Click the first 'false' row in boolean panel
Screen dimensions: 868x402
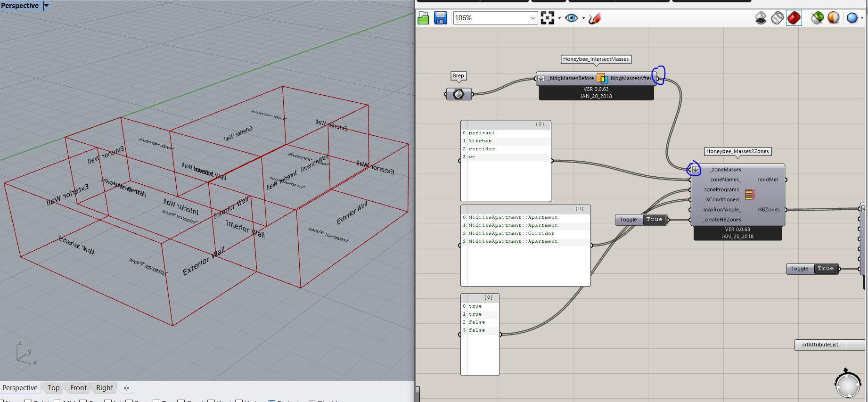(480, 322)
